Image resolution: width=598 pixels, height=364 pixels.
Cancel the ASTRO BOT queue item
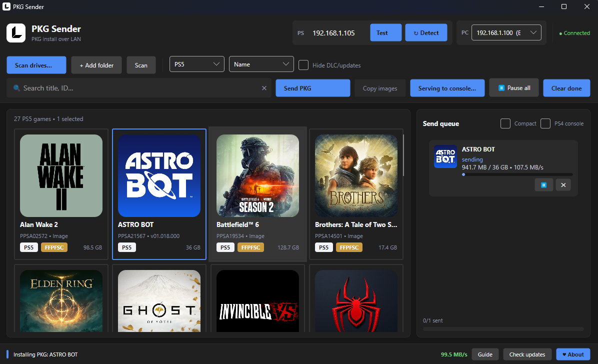coord(563,185)
